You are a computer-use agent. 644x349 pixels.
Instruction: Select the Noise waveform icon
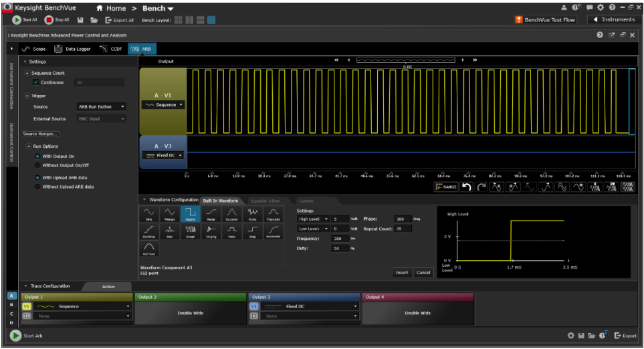coord(252,214)
